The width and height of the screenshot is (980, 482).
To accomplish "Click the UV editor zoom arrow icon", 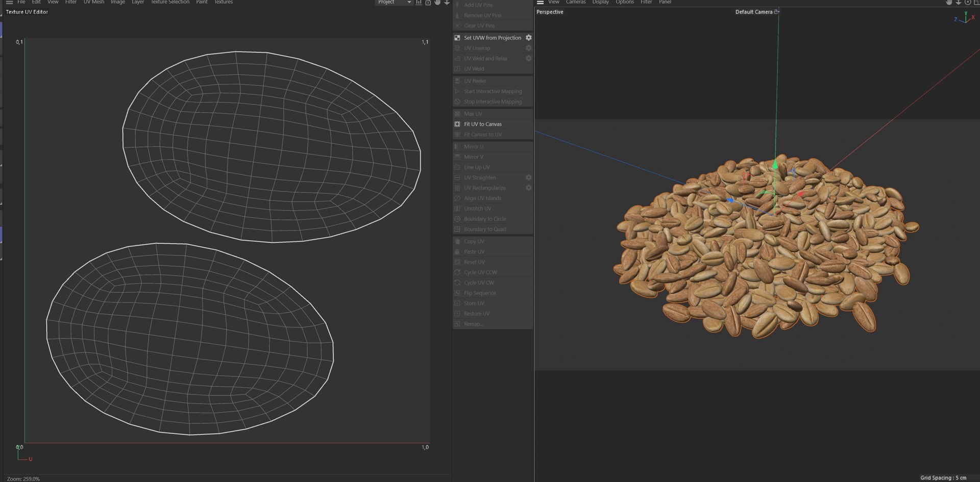I will (447, 3).
